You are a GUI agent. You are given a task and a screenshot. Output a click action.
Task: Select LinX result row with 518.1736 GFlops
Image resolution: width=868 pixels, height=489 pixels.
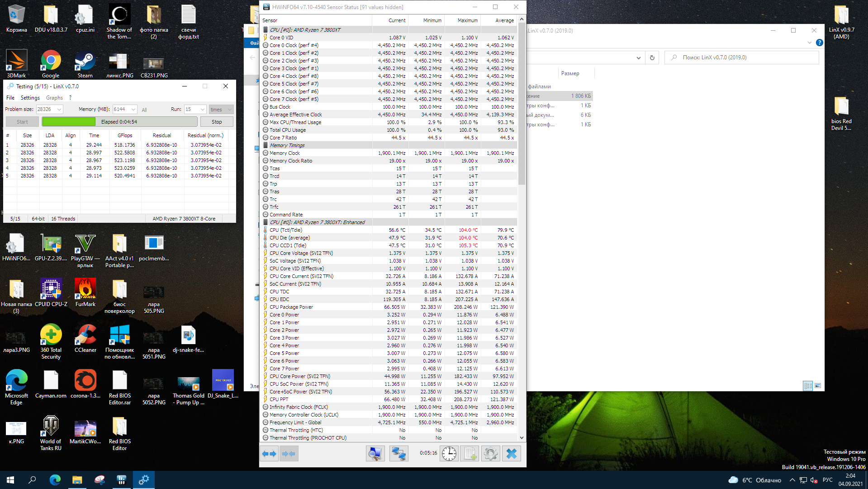119,145
